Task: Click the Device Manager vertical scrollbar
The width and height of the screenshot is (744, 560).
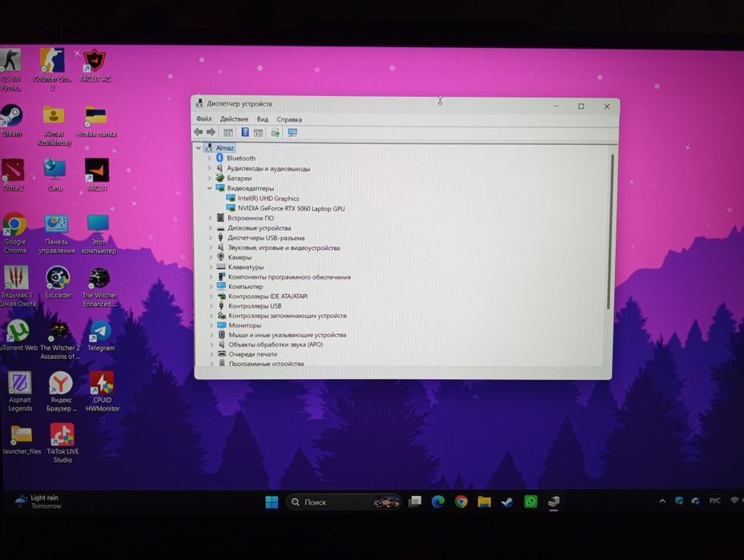Action: tap(609, 232)
